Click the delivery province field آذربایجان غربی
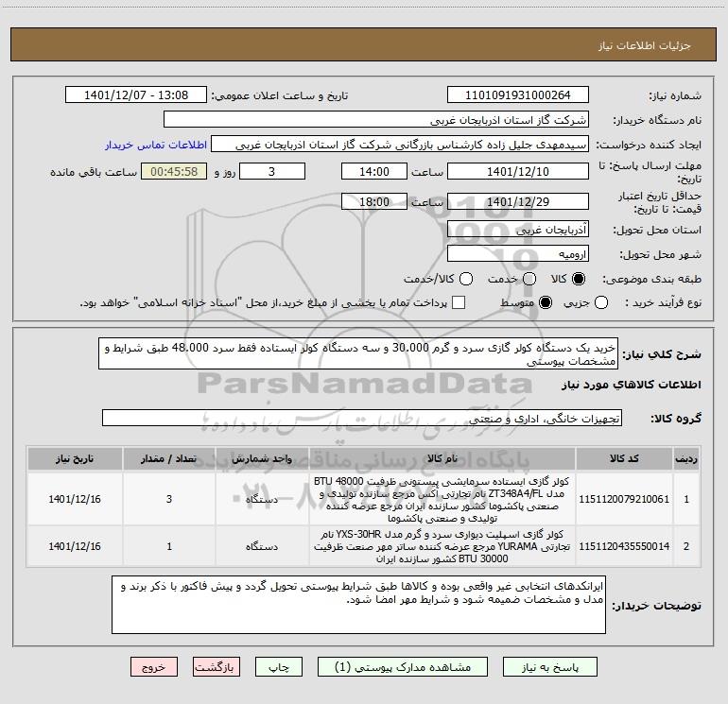Image resolution: width=728 pixels, height=704 pixels. [518, 229]
